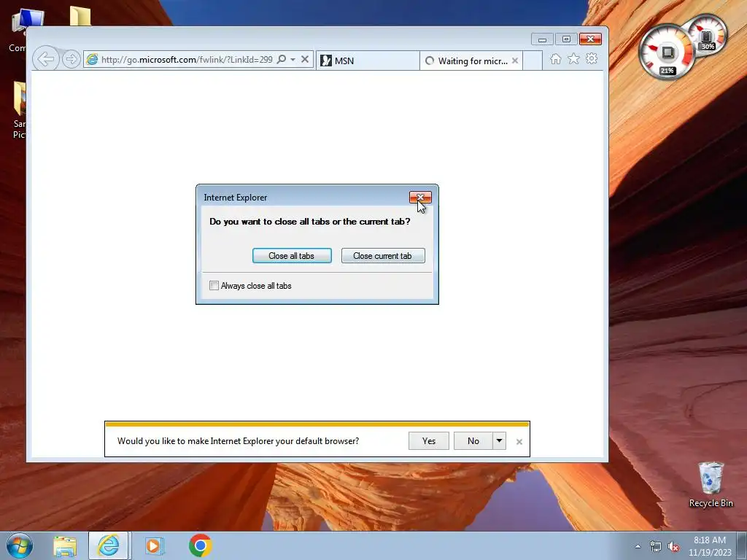The image size is (747, 560).
Task: Open Favorites star icon
Action: (x=573, y=58)
